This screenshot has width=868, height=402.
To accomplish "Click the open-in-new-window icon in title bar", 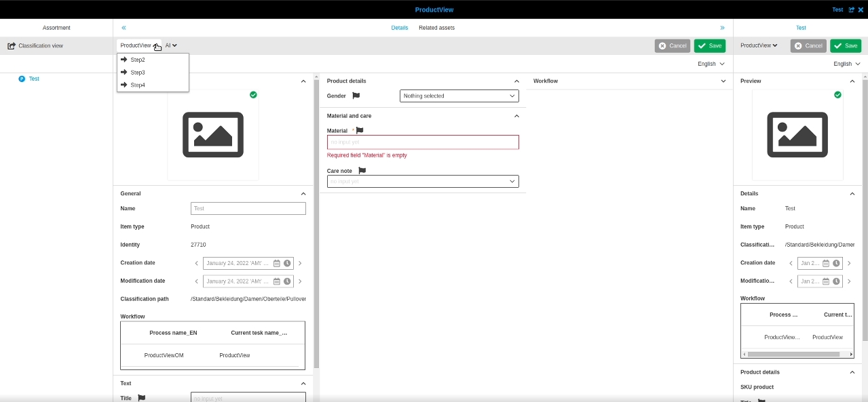I will [x=852, y=9].
